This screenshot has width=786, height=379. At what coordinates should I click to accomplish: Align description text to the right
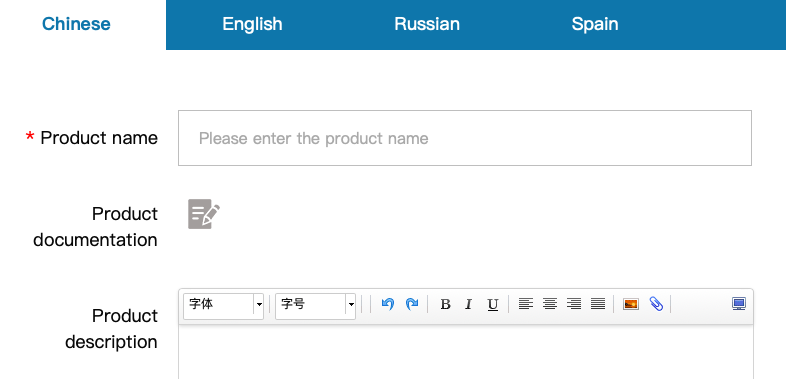pyautogui.click(x=574, y=304)
